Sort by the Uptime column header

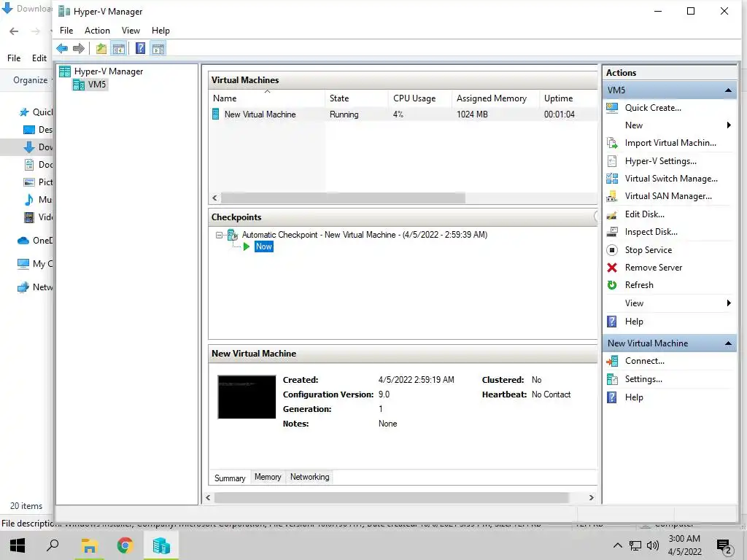[x=568, y=98]
